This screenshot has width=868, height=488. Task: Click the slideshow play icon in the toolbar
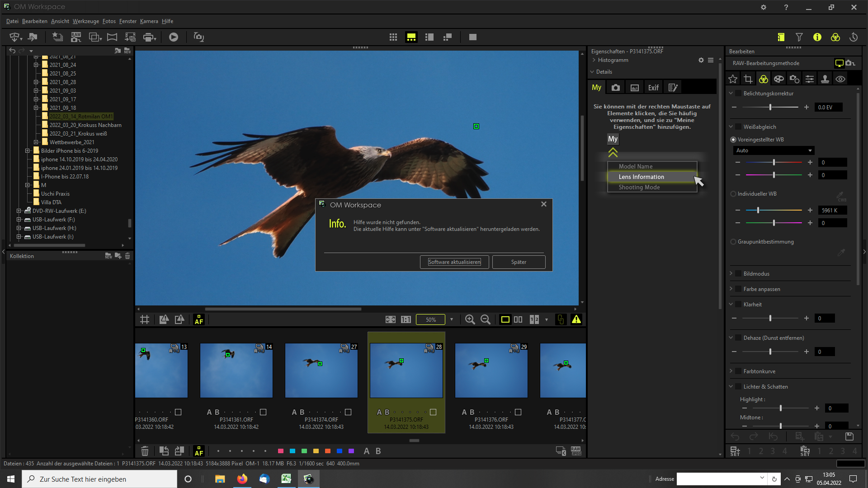click(174, 37)
